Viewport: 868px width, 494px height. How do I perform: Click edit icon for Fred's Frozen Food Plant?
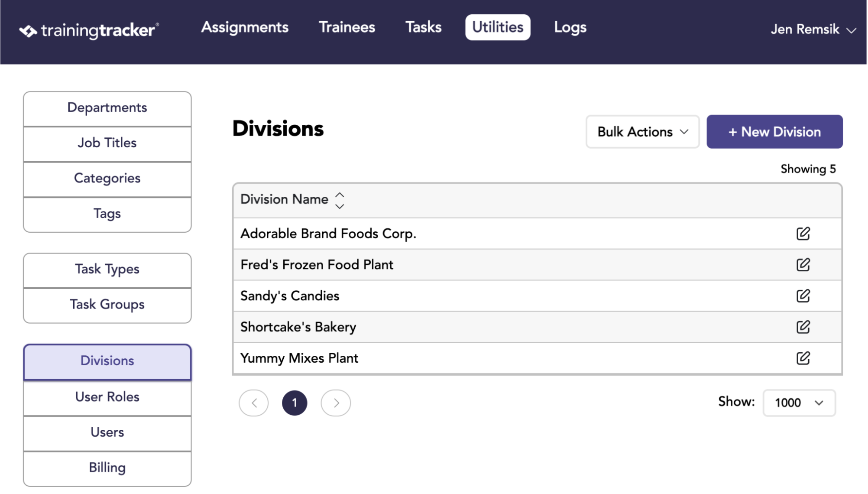[x=803, y=265]
